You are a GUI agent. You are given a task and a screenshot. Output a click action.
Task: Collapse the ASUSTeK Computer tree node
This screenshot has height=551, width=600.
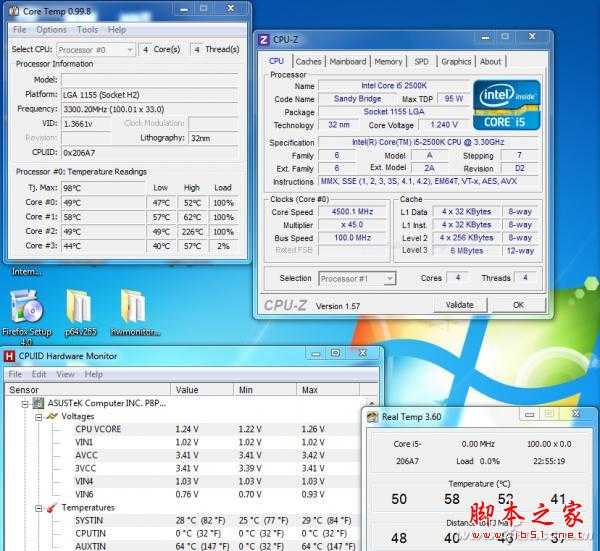tap(25, 403)
